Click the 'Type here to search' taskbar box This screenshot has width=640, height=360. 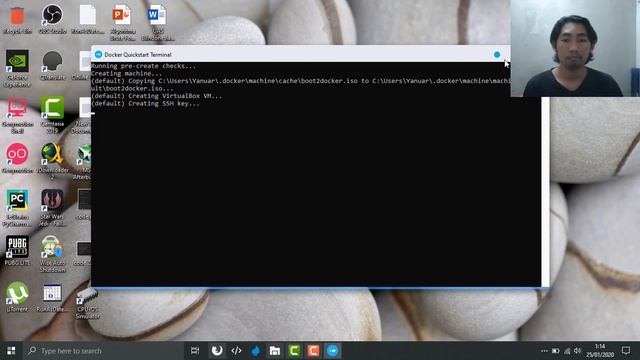pyautogui.click(x=103, y=351)
